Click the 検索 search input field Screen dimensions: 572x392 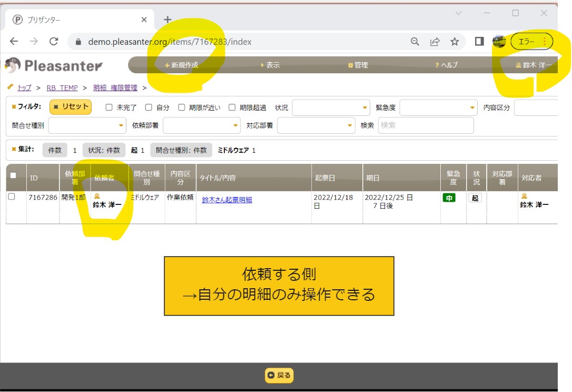coord(426,125)
